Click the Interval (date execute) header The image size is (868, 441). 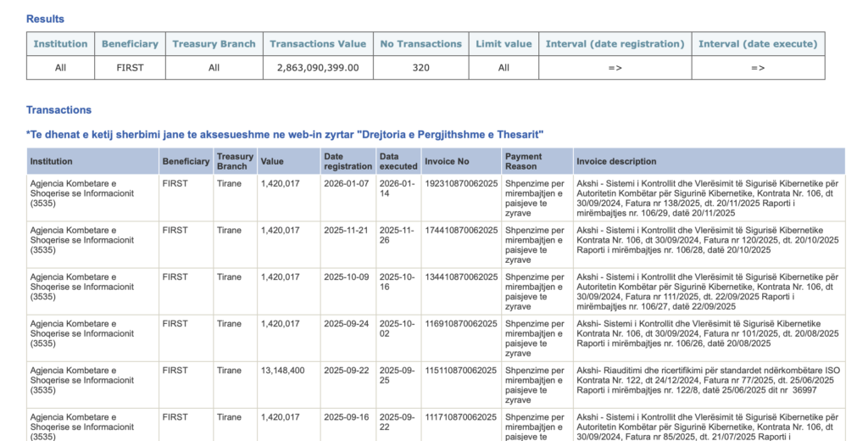tap(758, 44)
